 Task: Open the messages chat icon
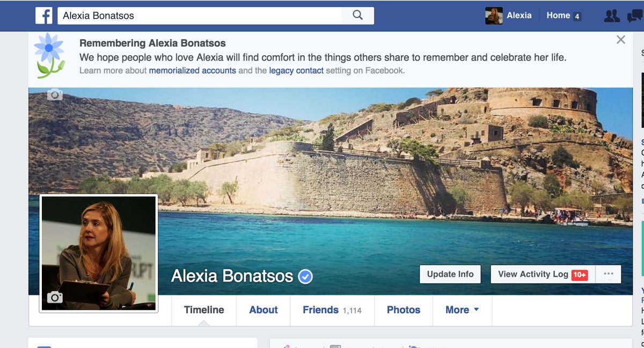pos(634,16)
